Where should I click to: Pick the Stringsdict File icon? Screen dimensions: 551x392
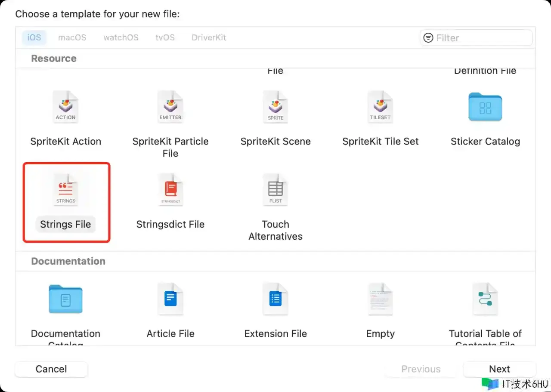pyautogui.click(x=170, y=190)
